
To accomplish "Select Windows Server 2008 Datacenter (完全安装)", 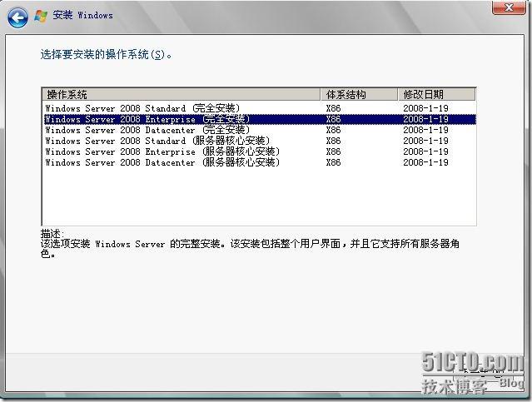I will coord(260,130).
